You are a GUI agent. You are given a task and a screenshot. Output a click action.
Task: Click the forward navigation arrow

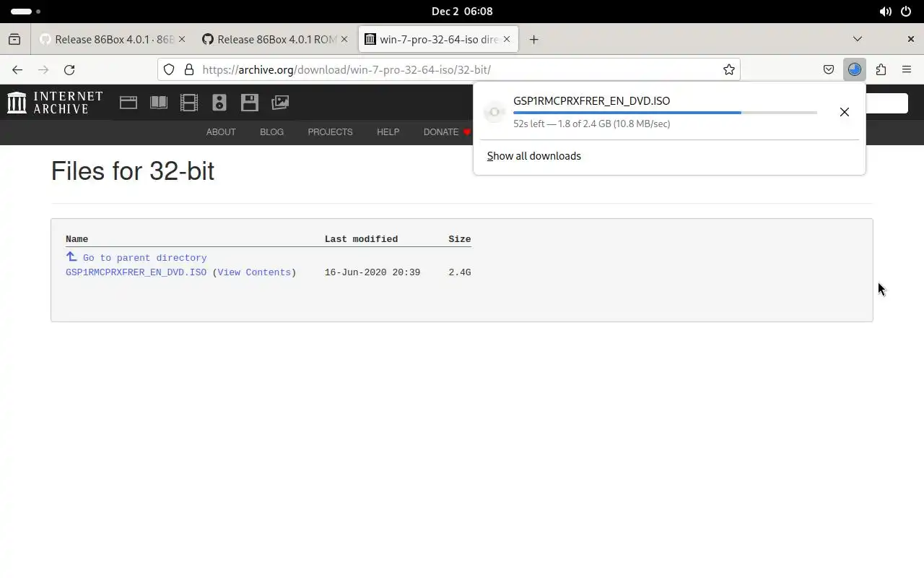point(43,70)
